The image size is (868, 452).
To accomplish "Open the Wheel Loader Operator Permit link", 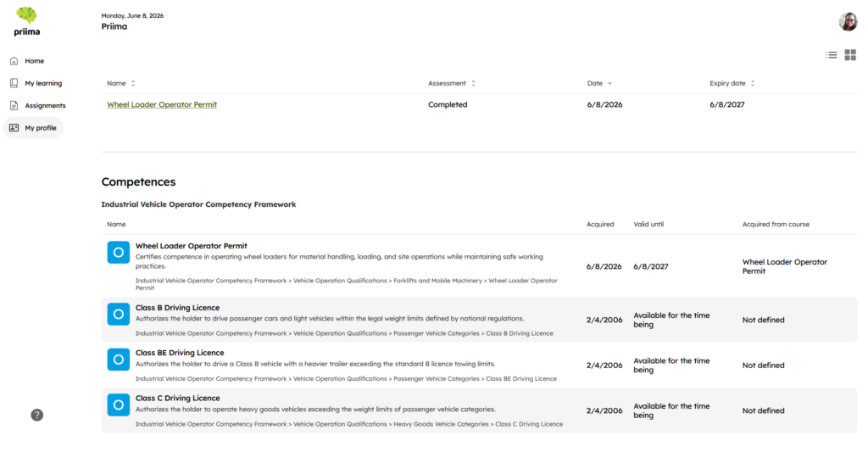I will click(162, 104).
